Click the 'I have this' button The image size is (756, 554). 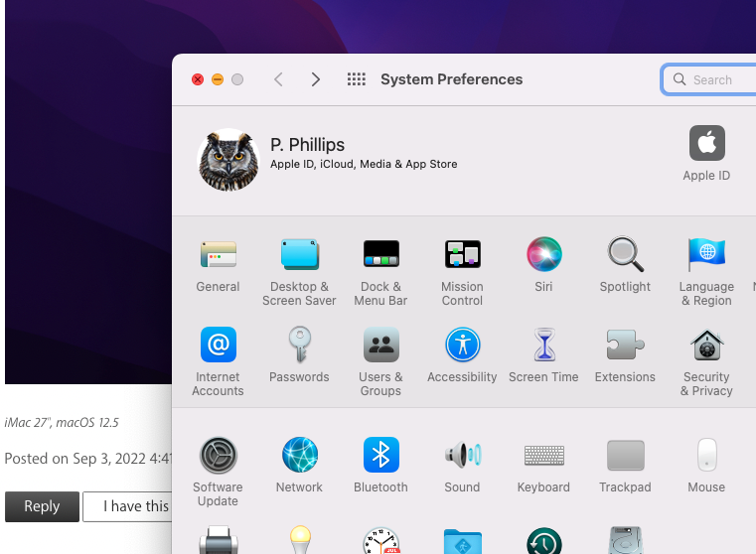[127, 506]
